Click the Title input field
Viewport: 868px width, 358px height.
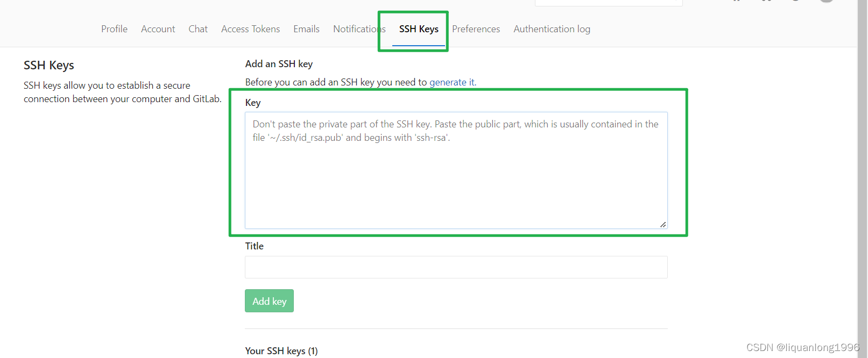click(456, 267)
